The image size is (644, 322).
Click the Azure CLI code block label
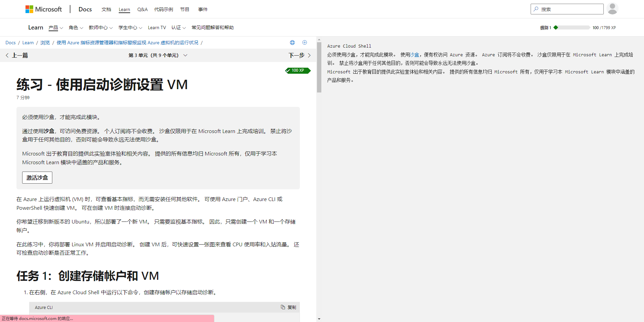coord(44,307)
